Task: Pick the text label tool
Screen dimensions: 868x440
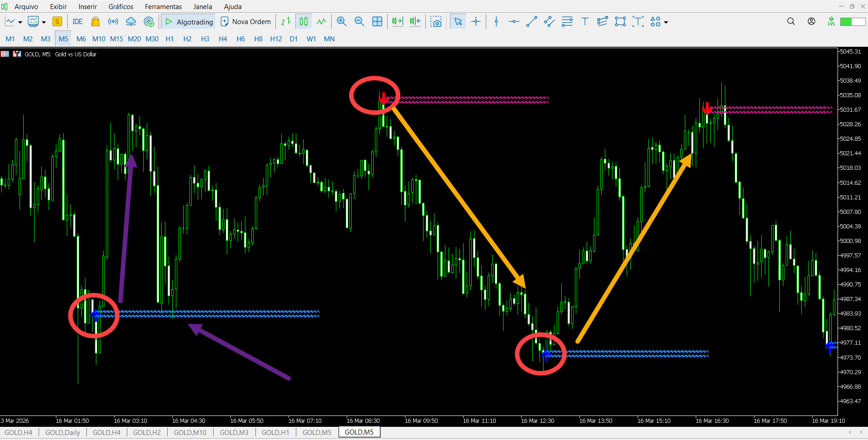Action: coord(585,22)
